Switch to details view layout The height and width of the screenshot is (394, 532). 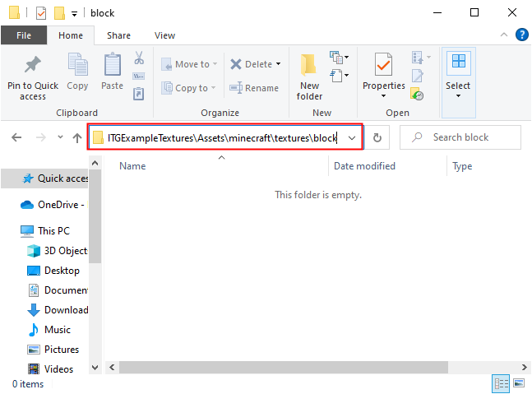(x=501, y=383)
